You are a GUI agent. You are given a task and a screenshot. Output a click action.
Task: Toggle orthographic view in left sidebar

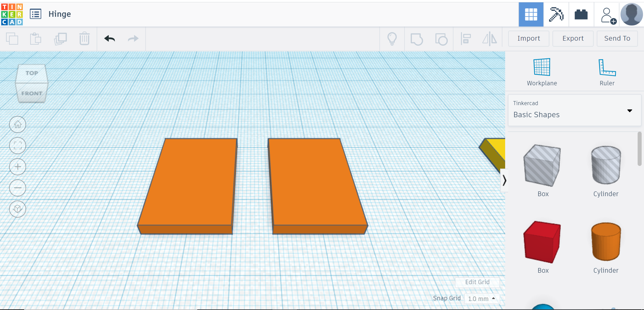pyautogui.click(x=17, y=209)
